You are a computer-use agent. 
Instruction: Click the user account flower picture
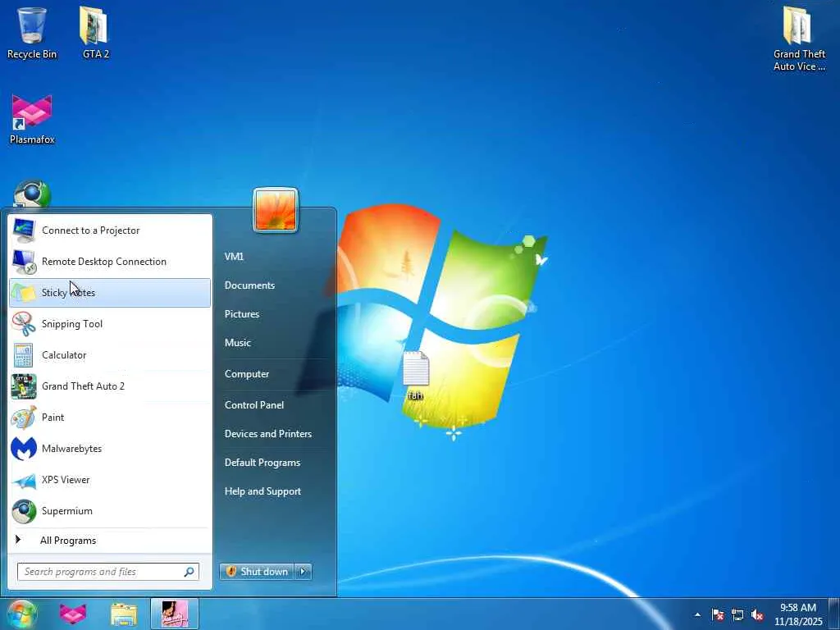coord(276,210)
